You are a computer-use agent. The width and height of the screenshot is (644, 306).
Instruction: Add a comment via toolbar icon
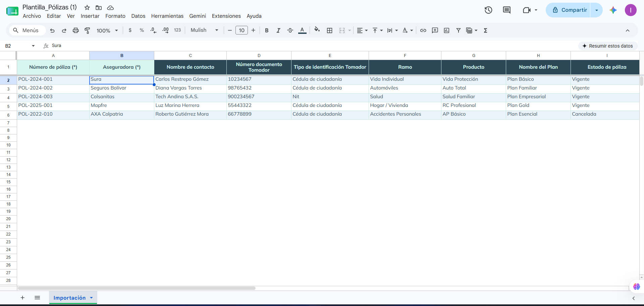435,30
